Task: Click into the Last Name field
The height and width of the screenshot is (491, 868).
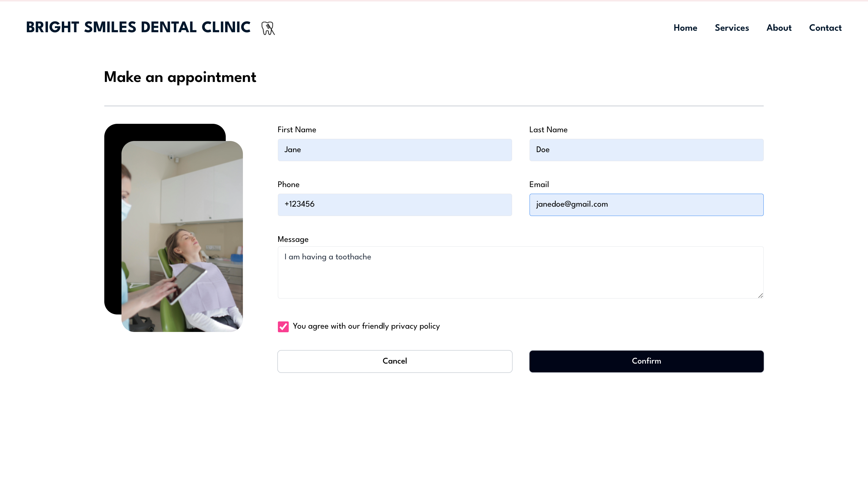Action: (x=646, y=150)
